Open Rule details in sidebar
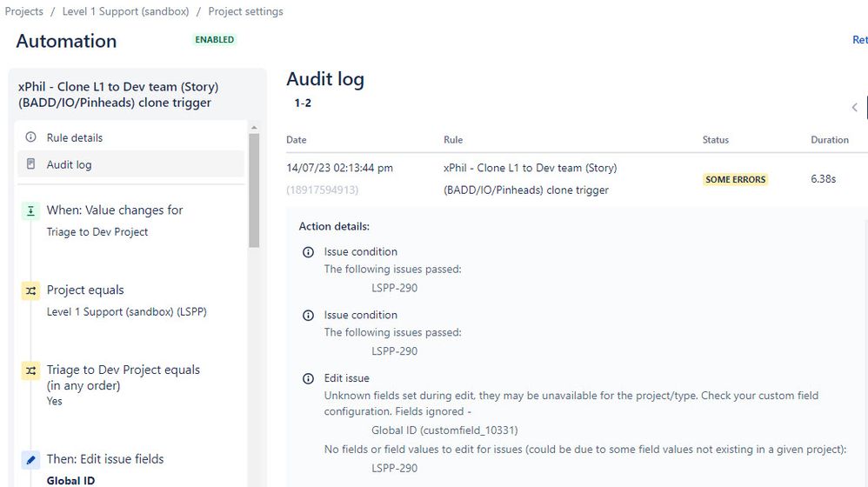This screenshot has height=487, width=868. [130, 137]
